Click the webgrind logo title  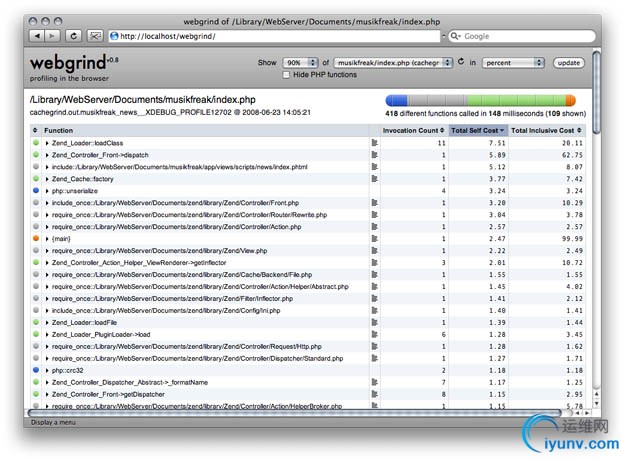click(69, 63)
